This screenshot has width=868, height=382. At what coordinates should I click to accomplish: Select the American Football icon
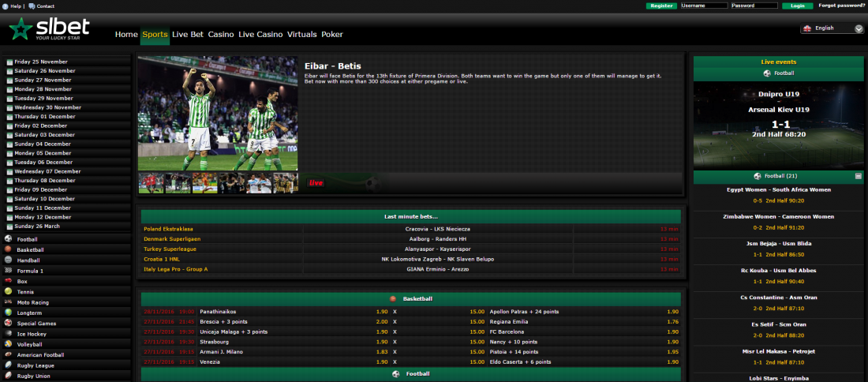[9, 355]
